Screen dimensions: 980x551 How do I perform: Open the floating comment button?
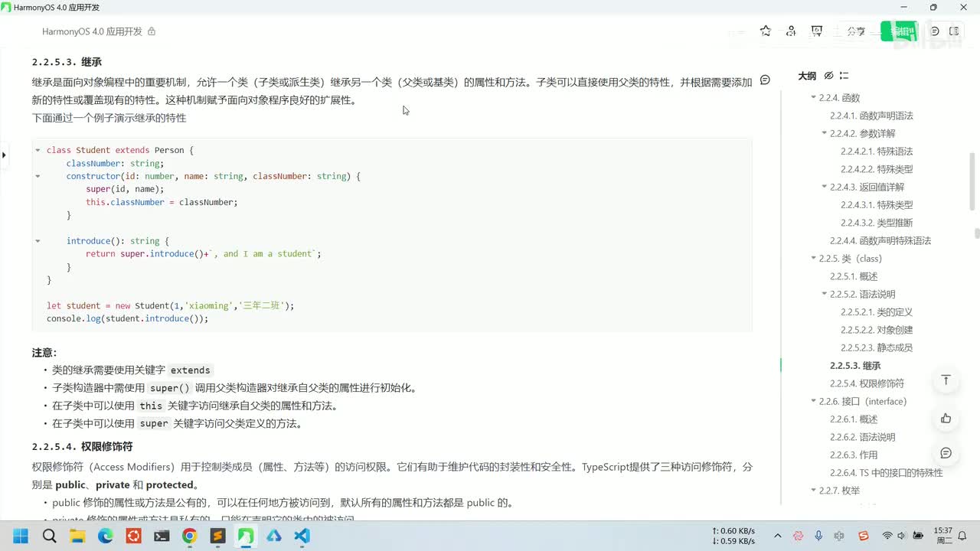946,453
